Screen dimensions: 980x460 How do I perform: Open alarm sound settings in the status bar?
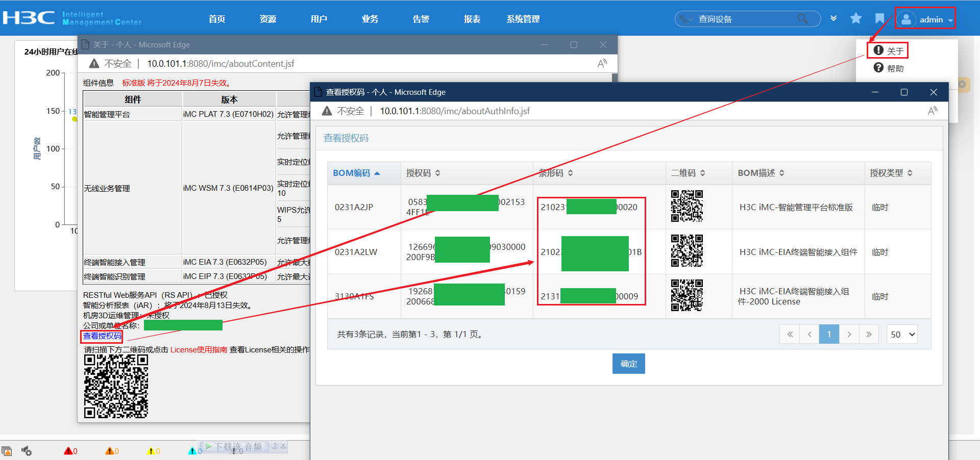pyautogui.click(x=27, y=451)
